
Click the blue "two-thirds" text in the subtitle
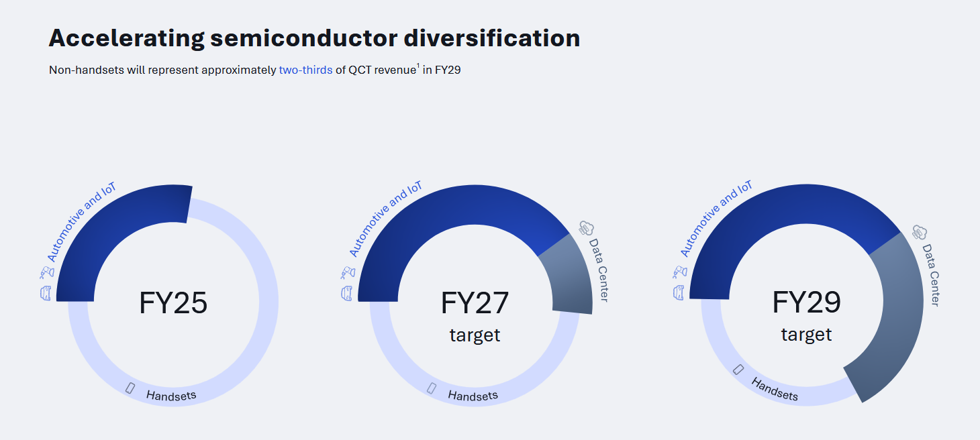click(305, 70)
